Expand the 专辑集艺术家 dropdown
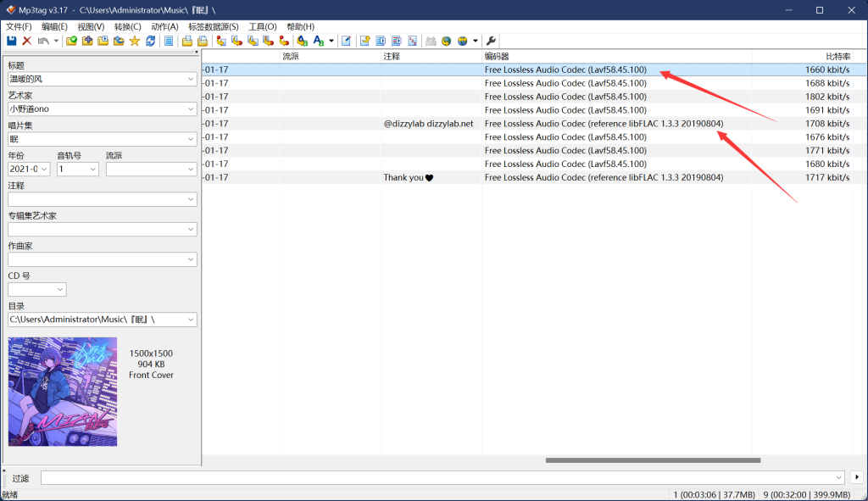The width and height of the screenshot is (868, 501). coord(190,229)
